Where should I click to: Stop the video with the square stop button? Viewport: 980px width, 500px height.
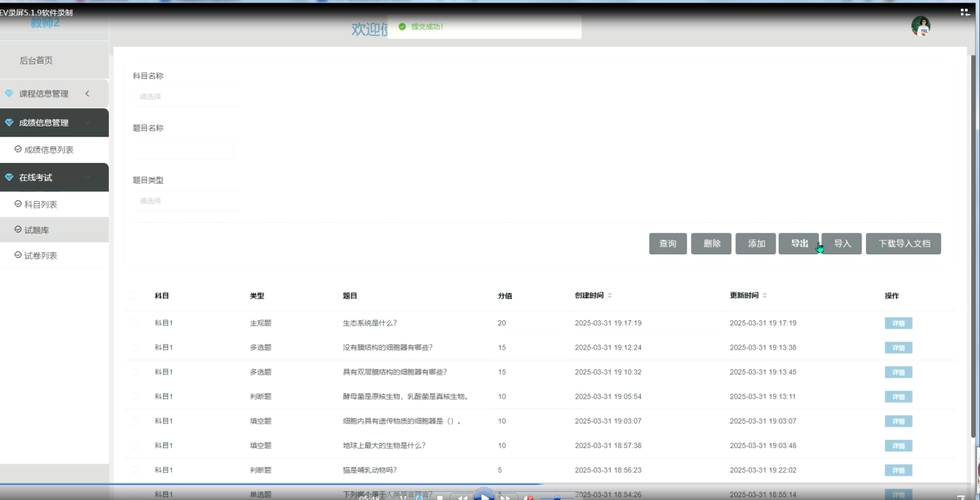pyautogui.click(x=440, y=498)
